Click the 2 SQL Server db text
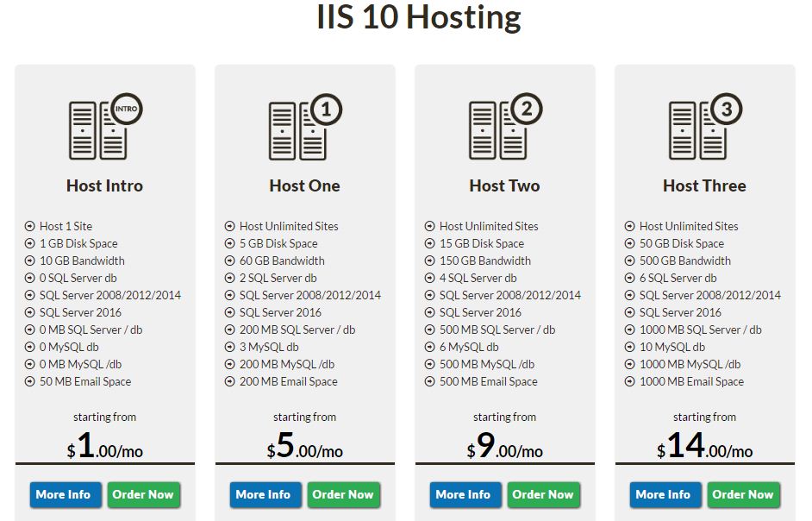Viewport: 812px width, 521px height. (278, 278)
